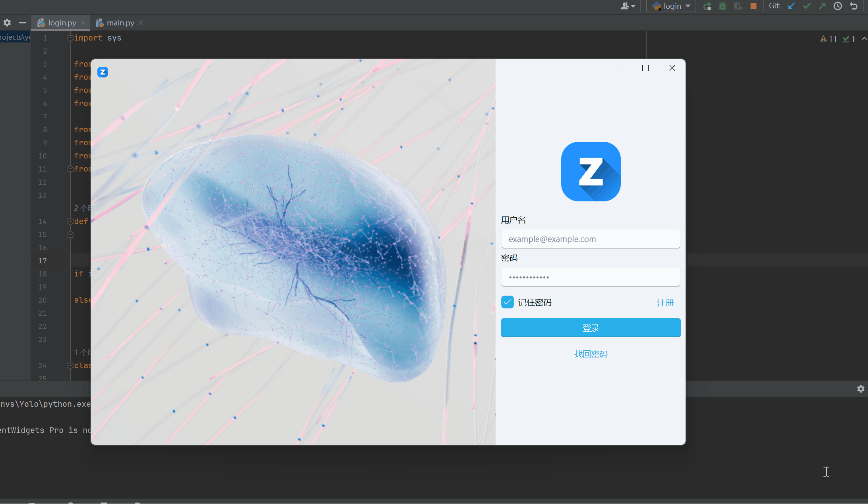Open Git history clock icon
The width and height of the screenshot is (868, 504).
tap(838, 6)
